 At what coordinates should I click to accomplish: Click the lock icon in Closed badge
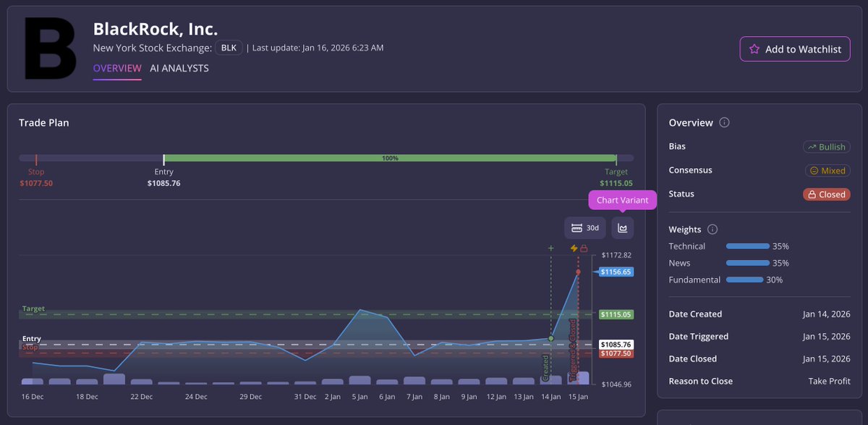[812, 195]
